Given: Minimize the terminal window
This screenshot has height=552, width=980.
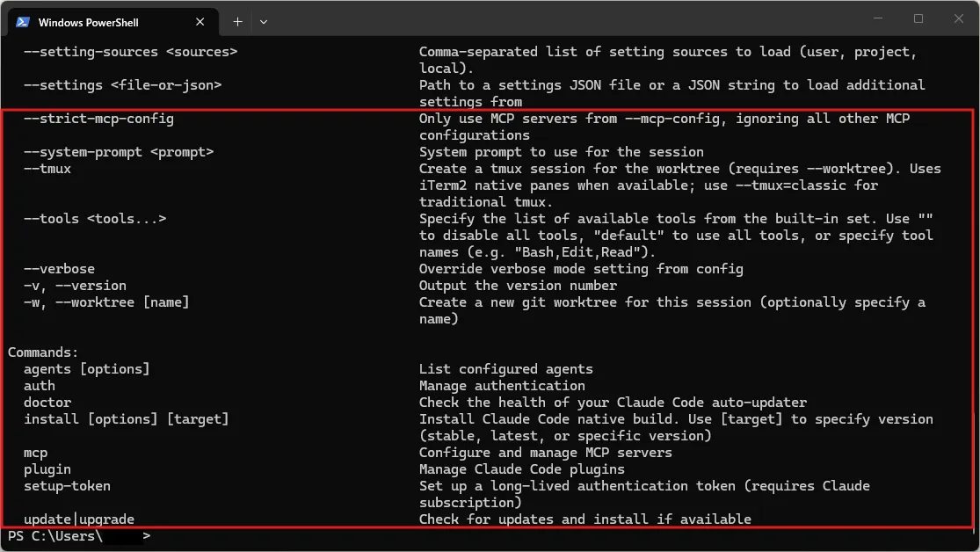Looking at the screenshot, I should tap(878, 18).
